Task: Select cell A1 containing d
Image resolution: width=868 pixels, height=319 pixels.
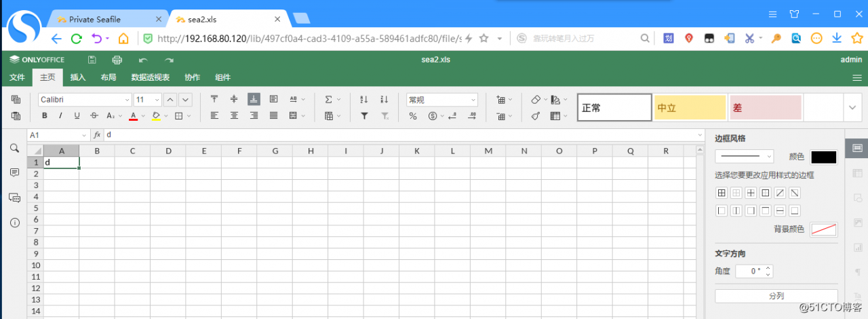Action: pos(62,162)
